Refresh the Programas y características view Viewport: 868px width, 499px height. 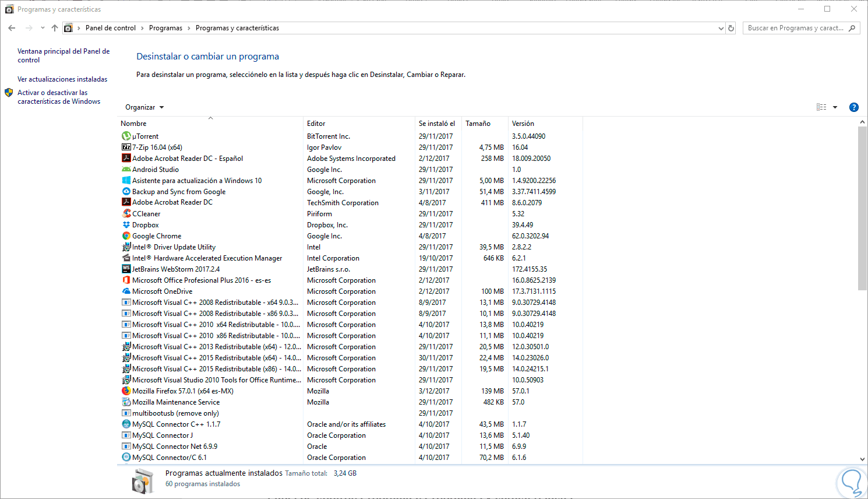click(731, 28)
